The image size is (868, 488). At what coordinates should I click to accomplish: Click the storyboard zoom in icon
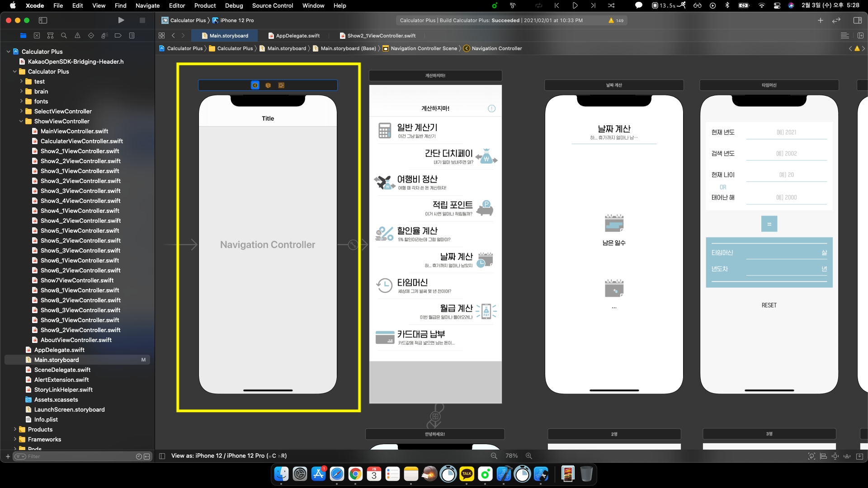tap(528, 456)
